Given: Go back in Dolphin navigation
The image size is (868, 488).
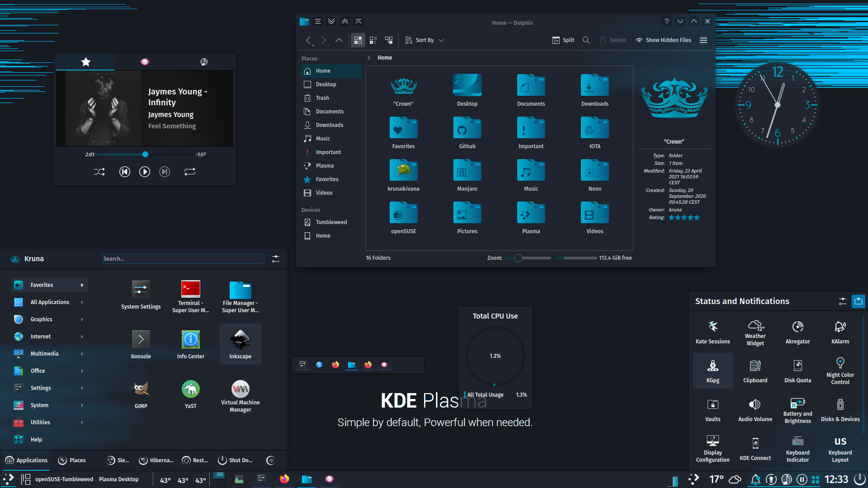Looking at the screenshot, I should point(308,40).
